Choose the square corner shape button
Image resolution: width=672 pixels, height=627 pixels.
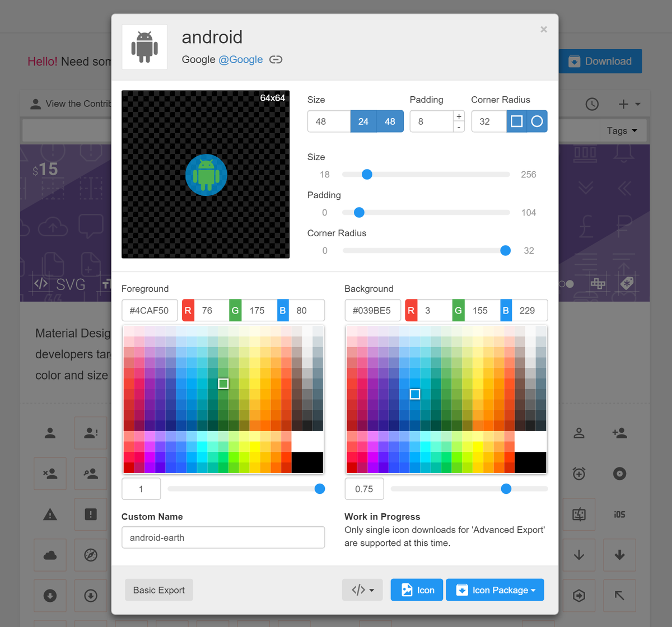pyautogui.click(x=517, y=121)
